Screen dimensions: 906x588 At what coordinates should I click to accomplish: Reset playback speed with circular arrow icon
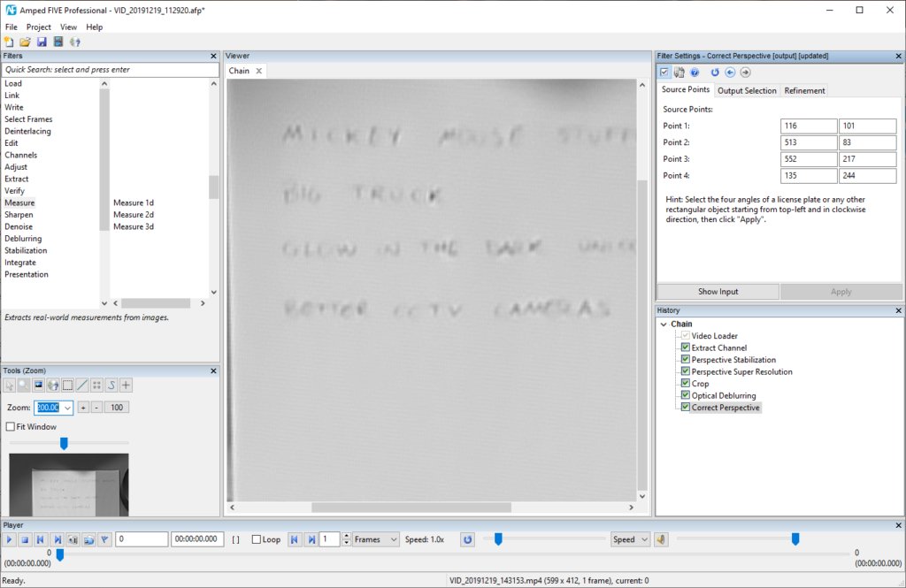467,539
